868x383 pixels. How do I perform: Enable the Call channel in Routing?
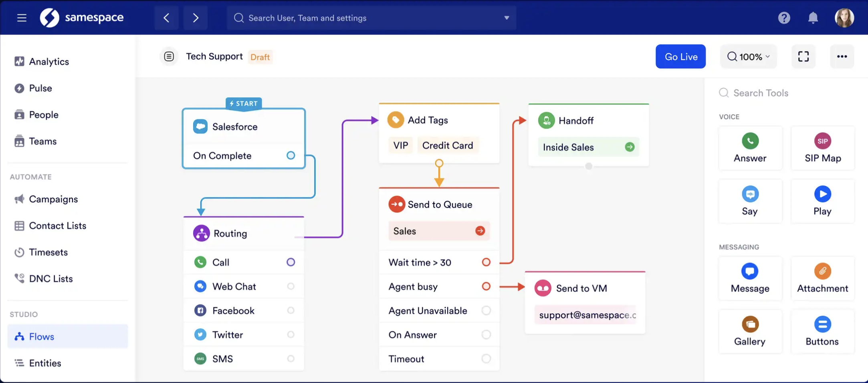tap(291, 262)
